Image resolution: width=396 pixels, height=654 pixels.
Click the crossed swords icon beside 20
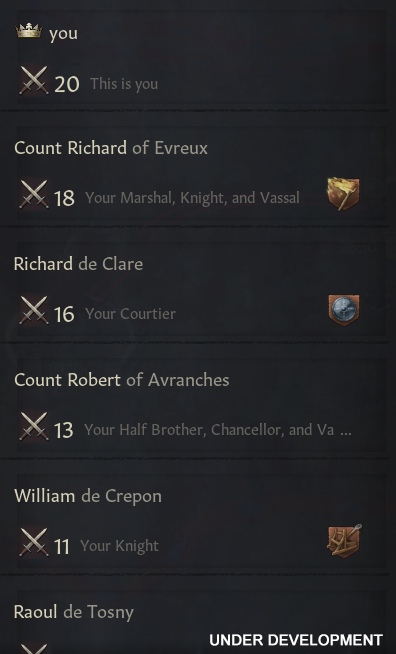click(34, 80)
